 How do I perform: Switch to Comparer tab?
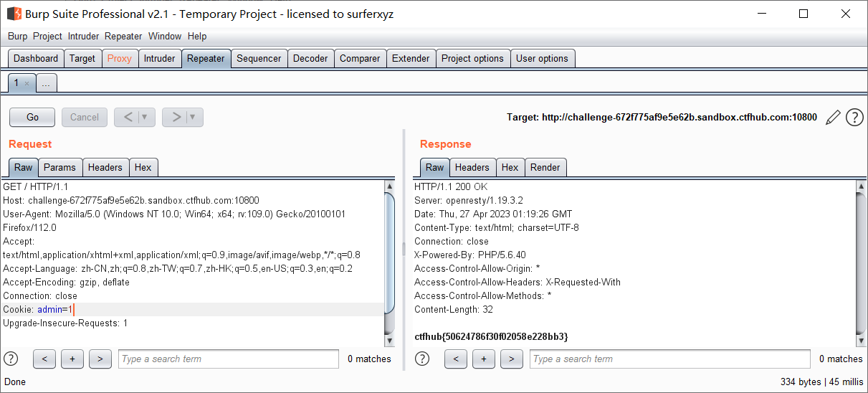point(360,59)
